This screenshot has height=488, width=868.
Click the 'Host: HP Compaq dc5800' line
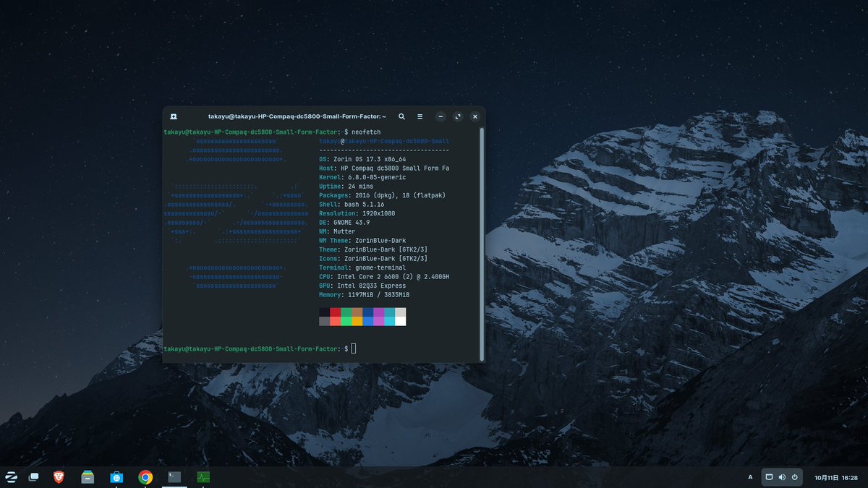point(384,168)
